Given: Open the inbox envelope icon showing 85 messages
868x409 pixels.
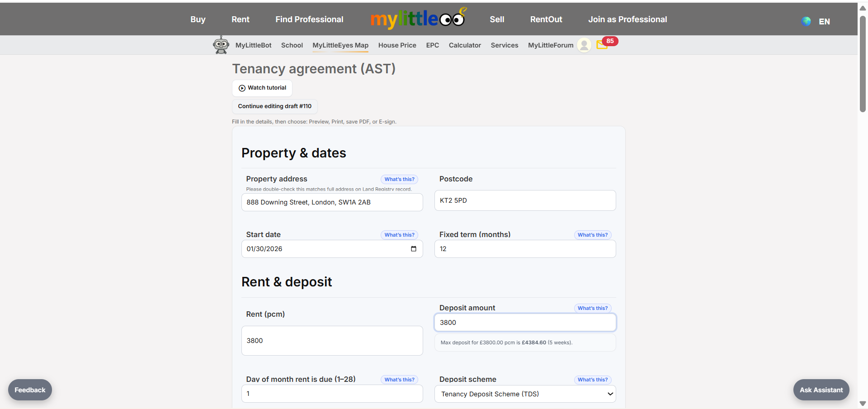Looking at the screenshot, I should tap(602, 45).
